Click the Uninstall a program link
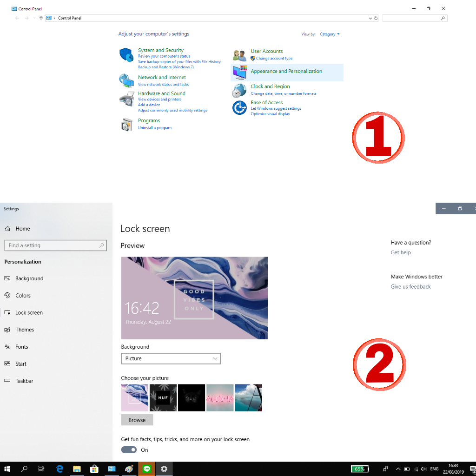The height and width of the screenshot is (476, 476). [155, 128]
